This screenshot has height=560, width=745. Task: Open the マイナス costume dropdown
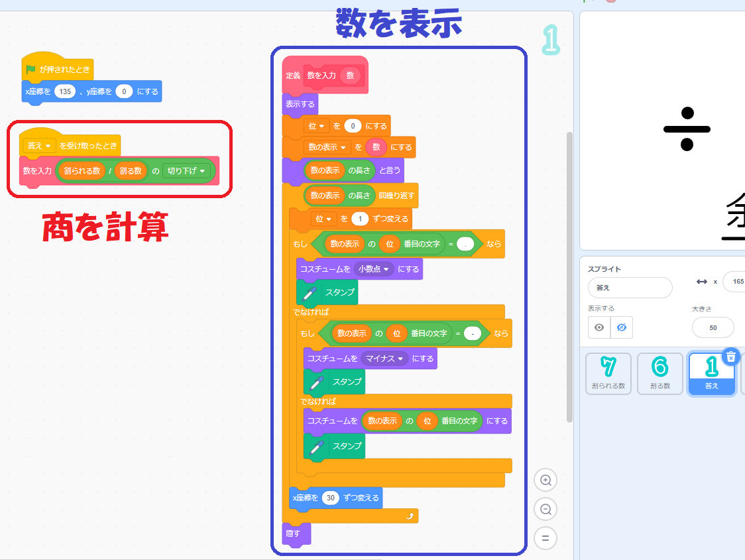pos(384,359)
